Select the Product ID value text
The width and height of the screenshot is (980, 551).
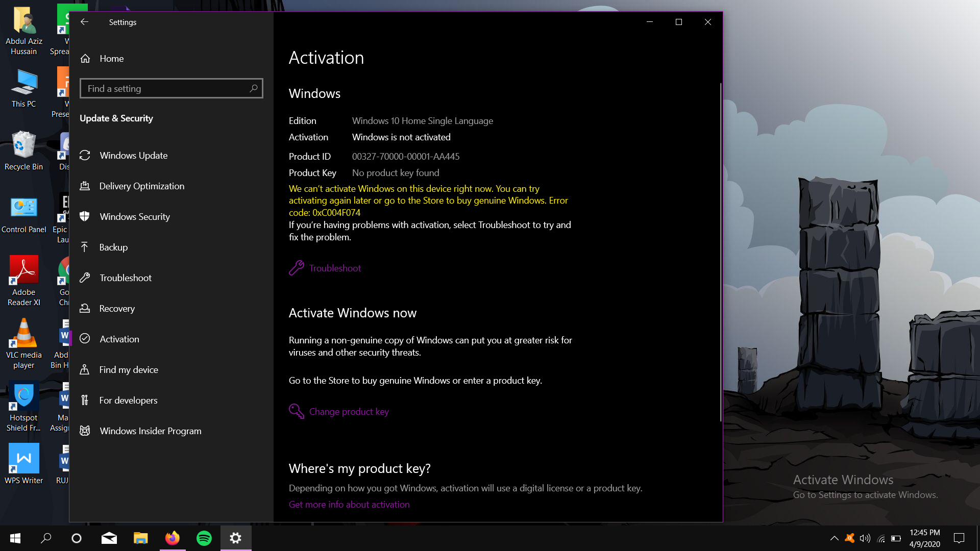(x=406, y=157)
